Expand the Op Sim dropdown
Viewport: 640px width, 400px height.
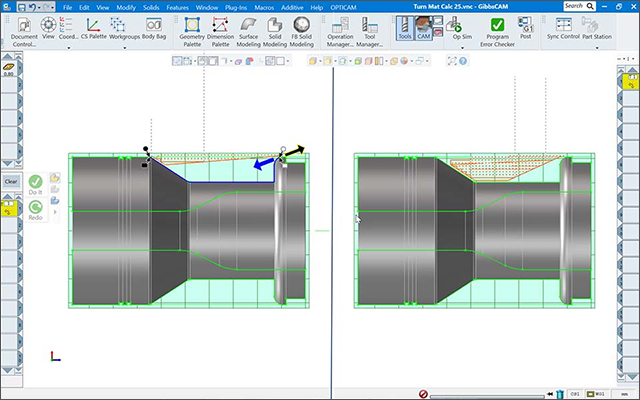pos(463,47)
